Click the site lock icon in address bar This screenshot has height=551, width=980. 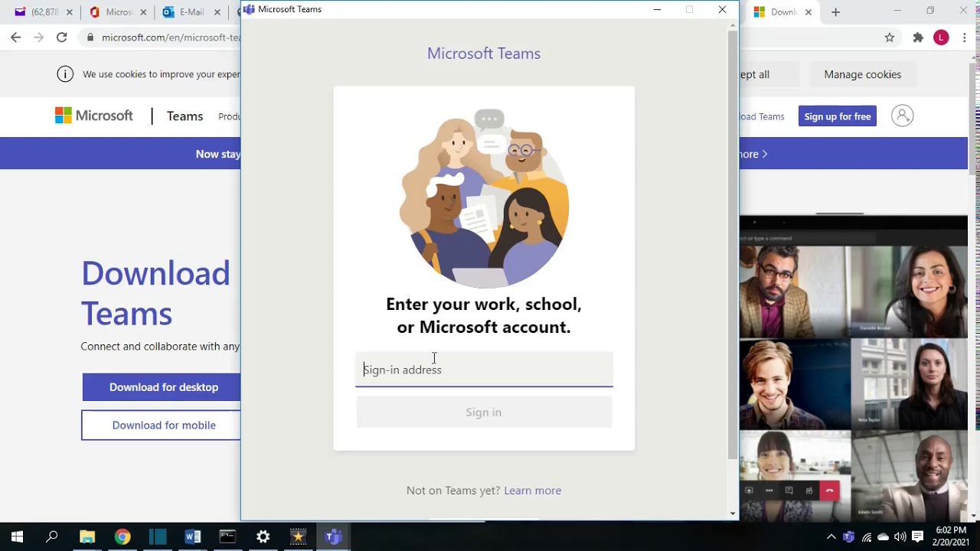[x=90, y=37]
